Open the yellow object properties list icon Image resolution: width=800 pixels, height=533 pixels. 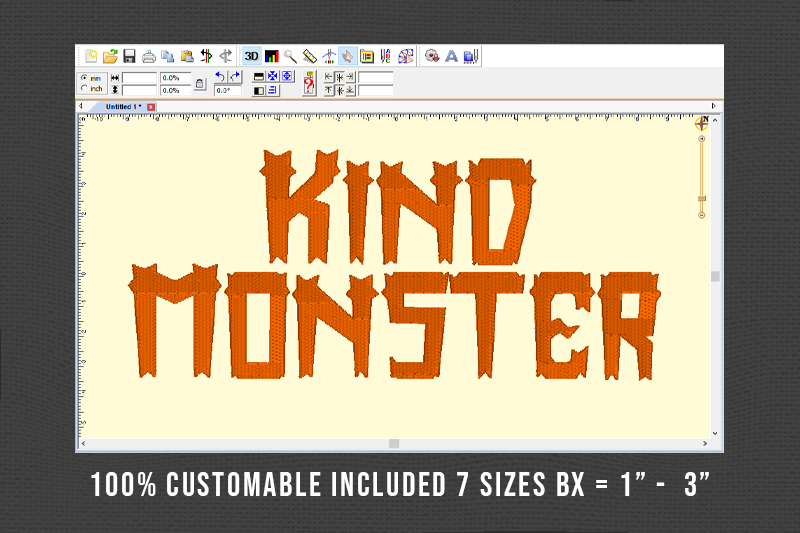point(367,56)
